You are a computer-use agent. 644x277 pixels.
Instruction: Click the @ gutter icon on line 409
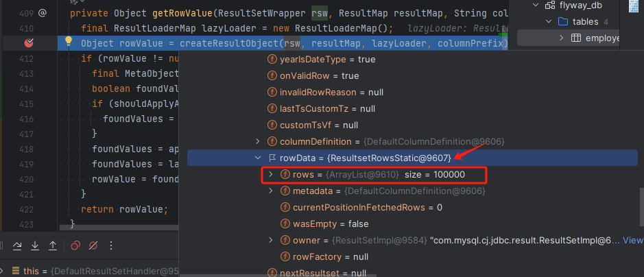(x=43, y=12)
